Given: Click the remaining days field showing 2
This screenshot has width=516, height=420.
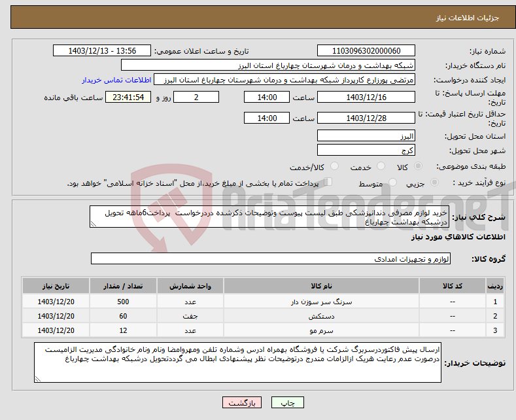Looking at the screenshot, I should pos(196,97).
